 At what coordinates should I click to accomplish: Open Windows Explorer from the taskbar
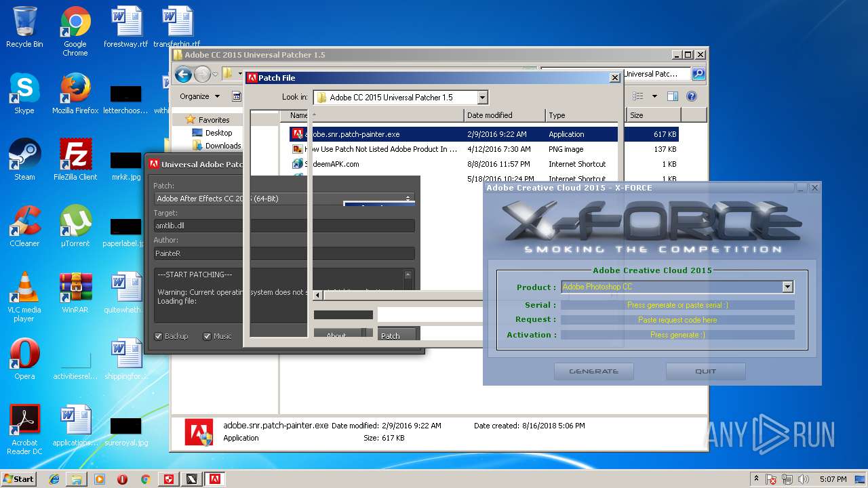77,479
